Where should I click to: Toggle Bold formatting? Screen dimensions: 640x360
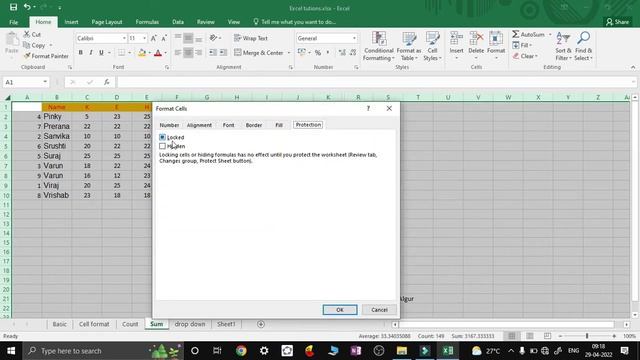[80, 53]
